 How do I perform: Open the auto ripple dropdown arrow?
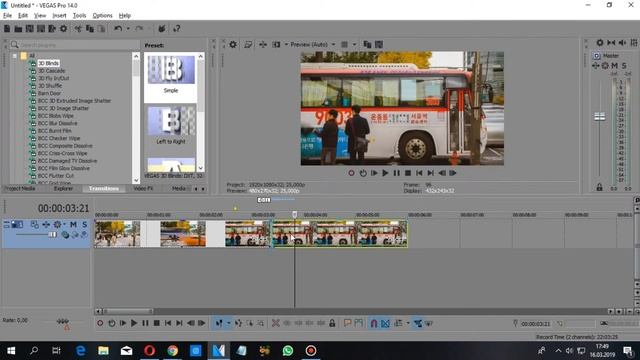pyautogui.click(x=408, y=323)
